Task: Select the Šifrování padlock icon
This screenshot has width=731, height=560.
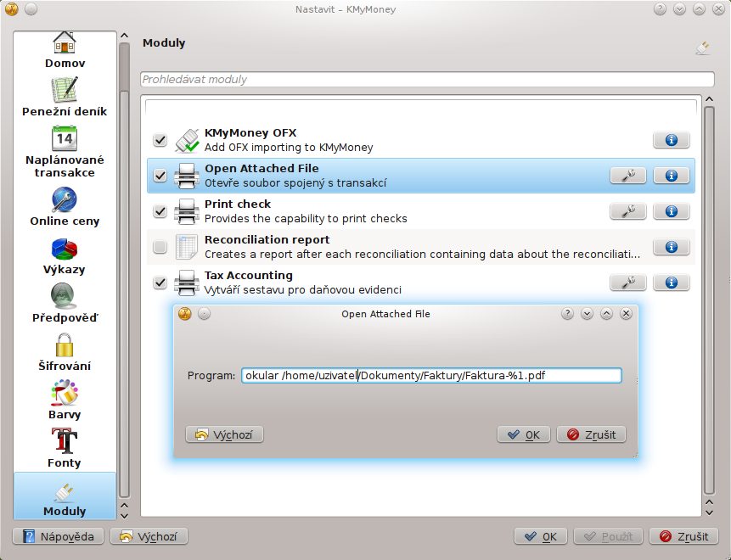Action: pos(65,344)
